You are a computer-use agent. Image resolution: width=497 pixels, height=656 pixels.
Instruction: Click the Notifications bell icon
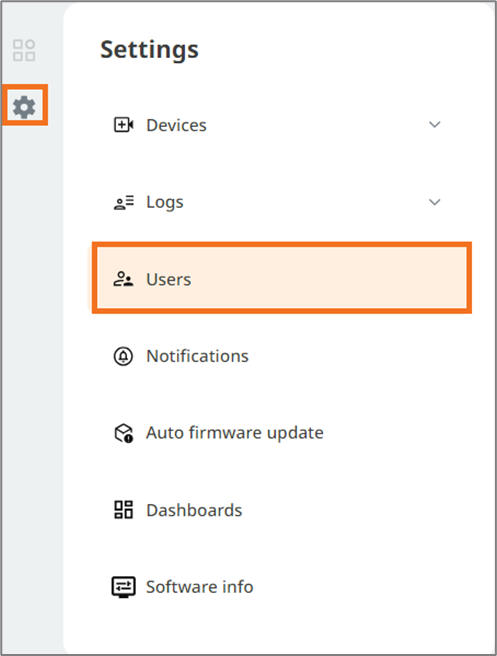[123, 356]
